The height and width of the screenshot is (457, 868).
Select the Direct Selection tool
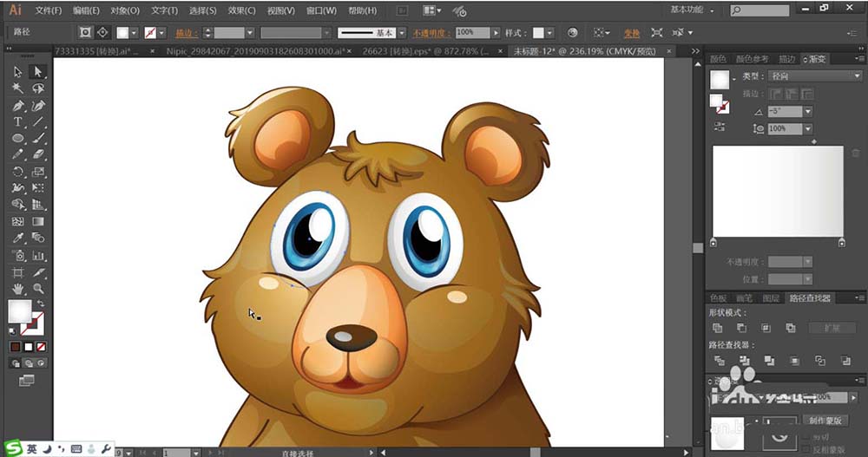(x=37, y=72)
